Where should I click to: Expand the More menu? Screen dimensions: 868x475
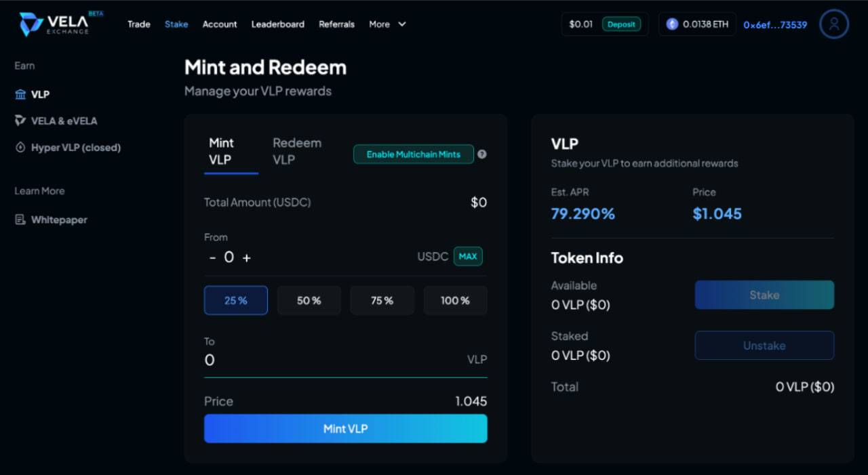pyautogui.click(x=387, y=24)
